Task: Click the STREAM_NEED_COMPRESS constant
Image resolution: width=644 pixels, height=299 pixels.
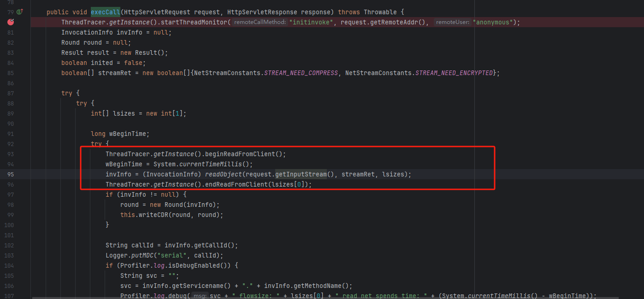Action: (x=301, y=73)
